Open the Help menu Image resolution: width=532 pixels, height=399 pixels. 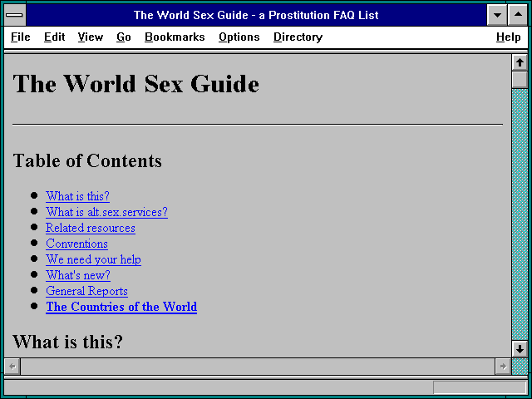click(508, 37)
